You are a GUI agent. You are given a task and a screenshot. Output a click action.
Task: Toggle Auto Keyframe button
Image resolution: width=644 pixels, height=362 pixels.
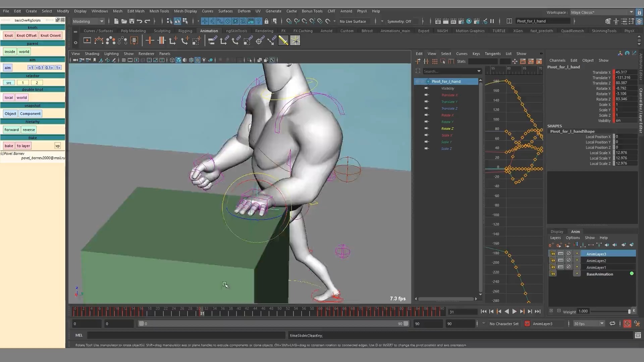point(627,323)
